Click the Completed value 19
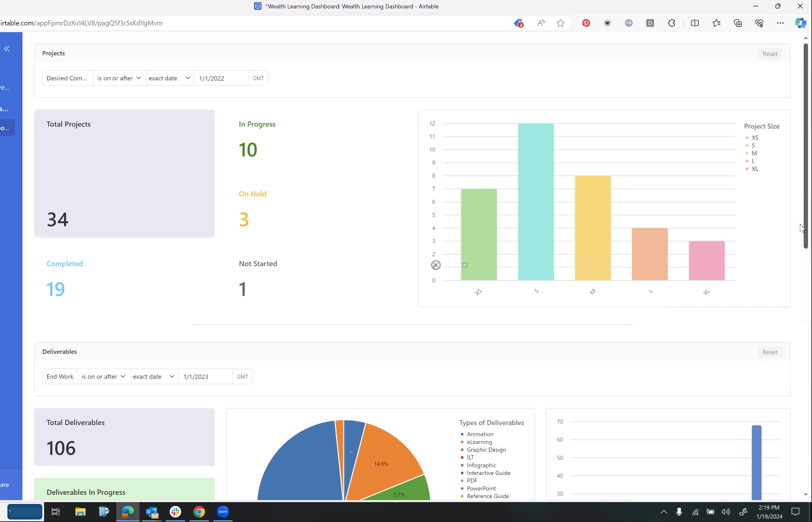Screen dimensions: 812x522 [56, 289]
